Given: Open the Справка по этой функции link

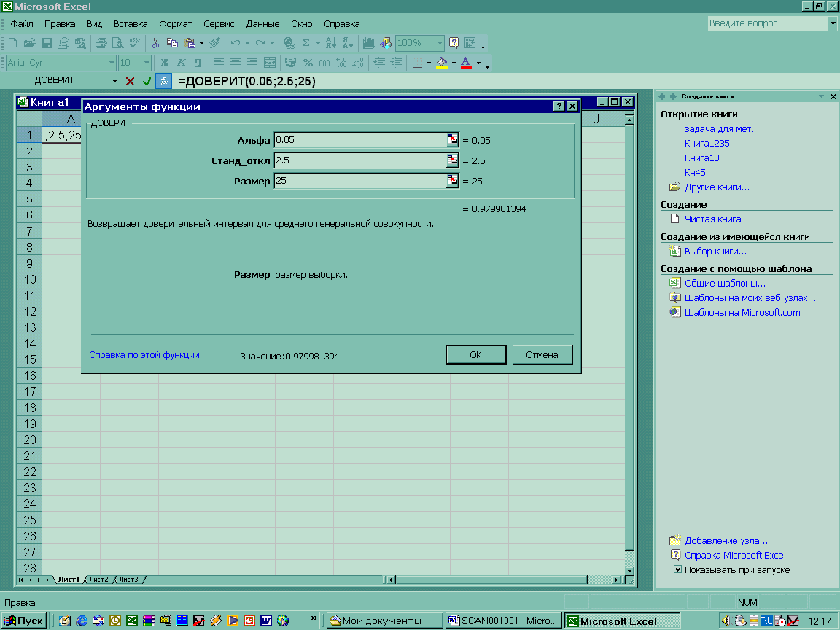Looking at the screenshot, I should point(144,355).
